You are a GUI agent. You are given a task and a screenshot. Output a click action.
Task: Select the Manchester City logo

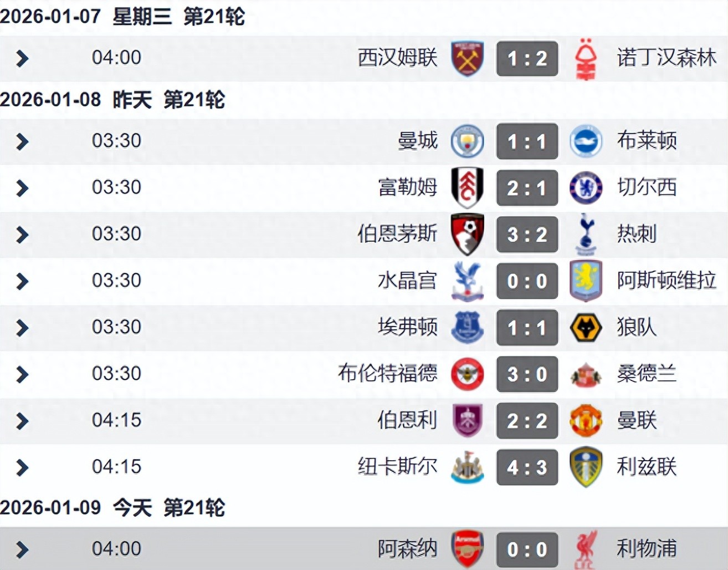[468, 142]
